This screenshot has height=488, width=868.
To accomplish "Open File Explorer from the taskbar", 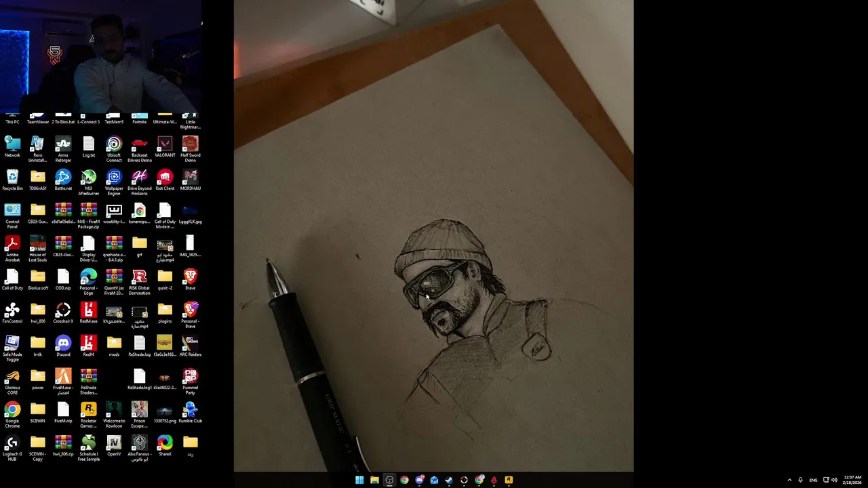I will [374, 480].
